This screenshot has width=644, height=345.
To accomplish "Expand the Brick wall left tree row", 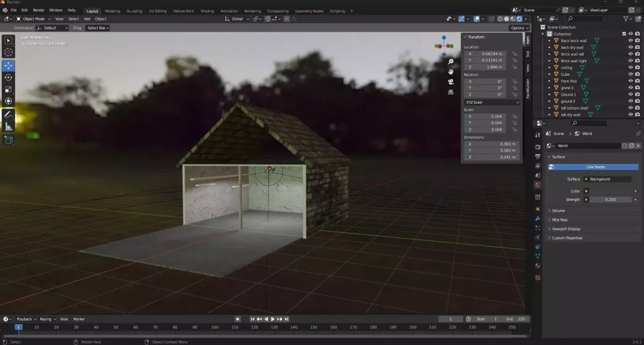I will tap(550, 54).
